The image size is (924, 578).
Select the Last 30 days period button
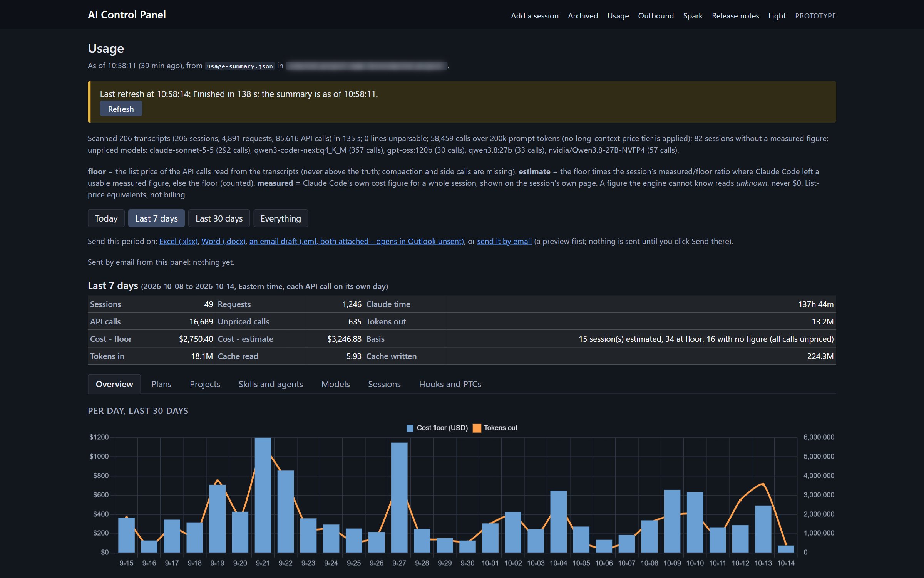219,218
